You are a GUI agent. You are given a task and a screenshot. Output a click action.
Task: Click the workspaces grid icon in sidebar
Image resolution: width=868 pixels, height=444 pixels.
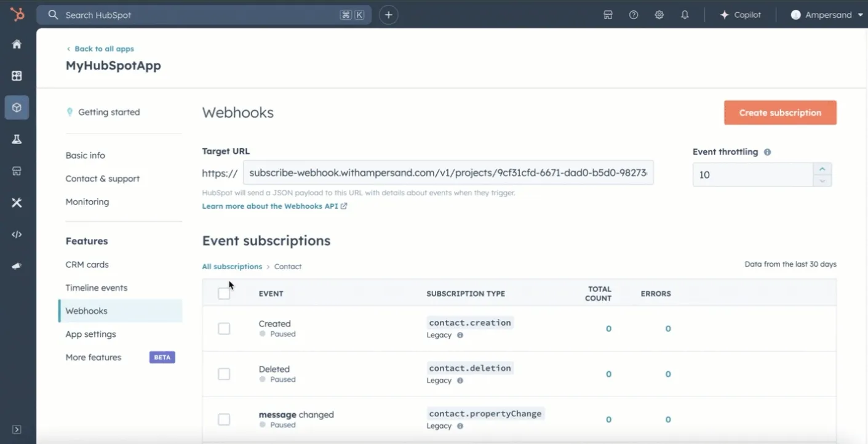pyautogui.click(x=17, y=75)
